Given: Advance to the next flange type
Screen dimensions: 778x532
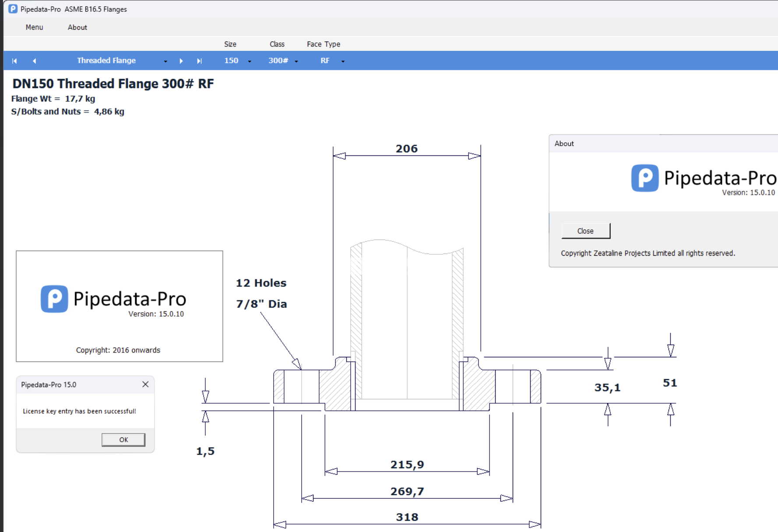Looking at the screenshot, I should pos(181,61).
